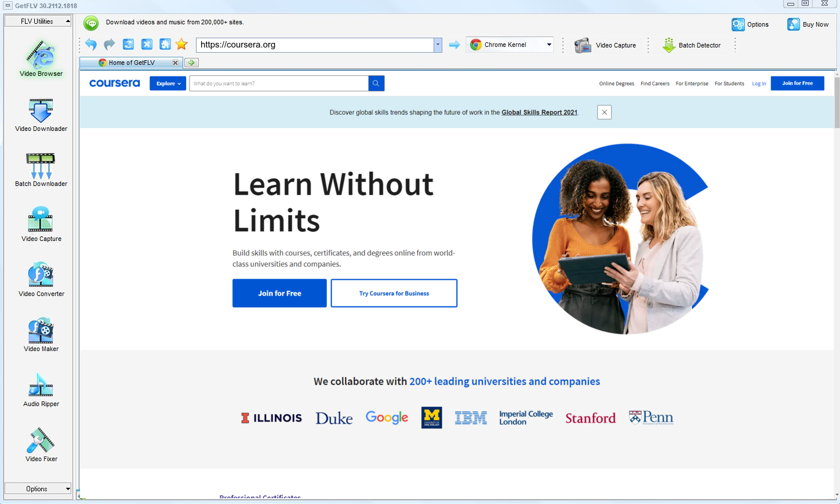The width and height of the screenshot is (840, 504).
Task: Navigate to URL with the Go arrow
Action: coord(454,45)
